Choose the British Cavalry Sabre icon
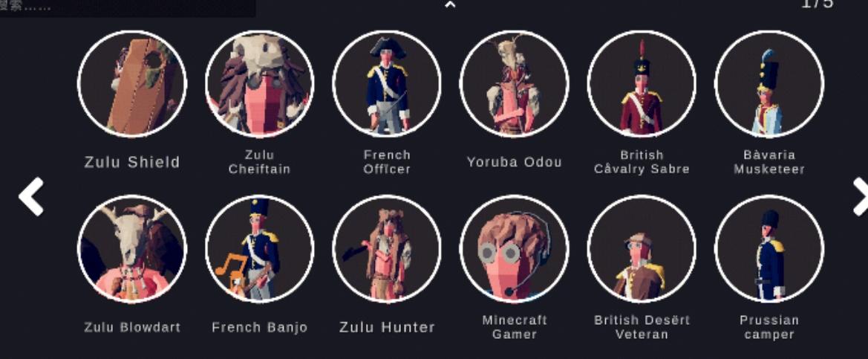This screenshot has height=359, width=868. [x=642, y=84]
